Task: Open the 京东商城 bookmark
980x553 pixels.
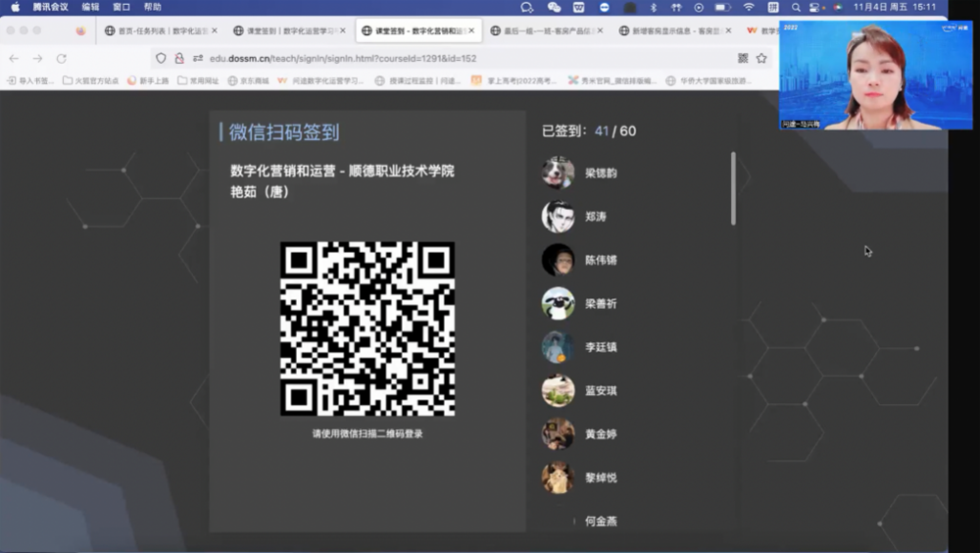Action: tap(249, 81)
